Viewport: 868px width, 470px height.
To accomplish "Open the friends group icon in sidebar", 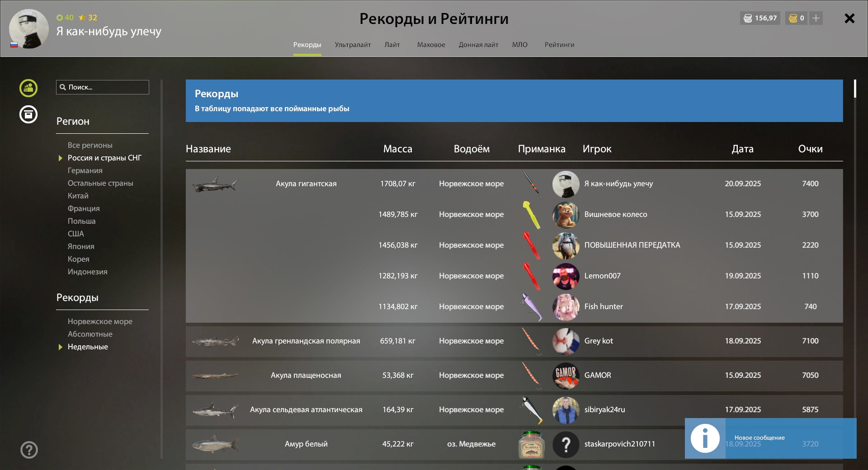I will (x=28, y=88).
